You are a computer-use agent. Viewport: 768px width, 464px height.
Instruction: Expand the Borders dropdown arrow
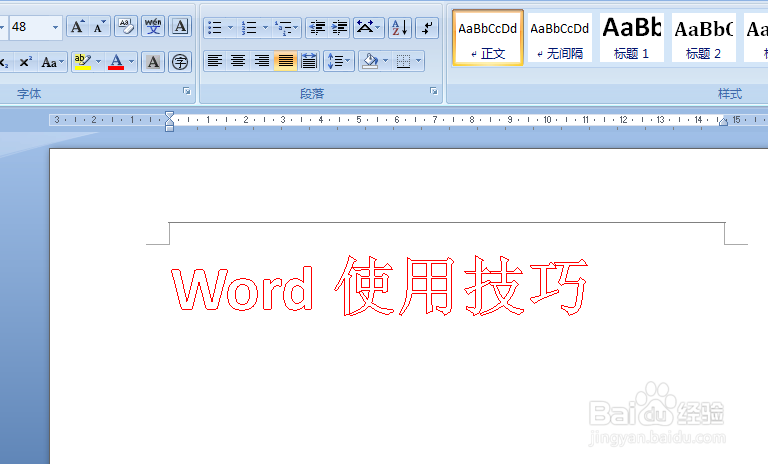tap(418, 61)
